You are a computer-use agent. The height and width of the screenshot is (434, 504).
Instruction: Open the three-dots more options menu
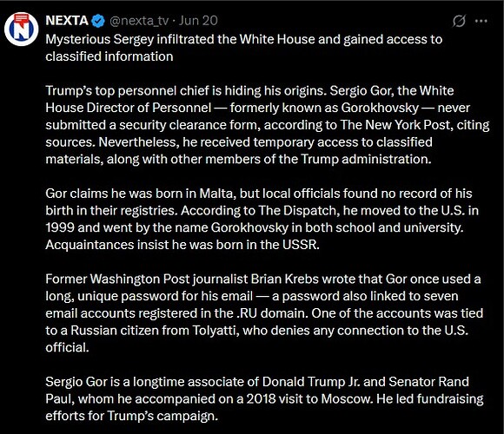[x=481, y=21]
